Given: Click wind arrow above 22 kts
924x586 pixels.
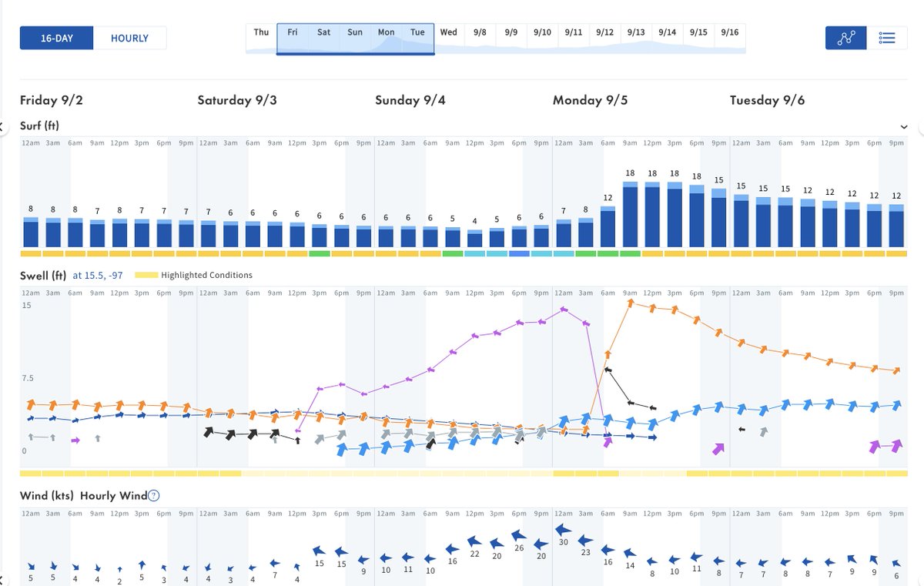Looking at the screenshot, I should [474, 541].
